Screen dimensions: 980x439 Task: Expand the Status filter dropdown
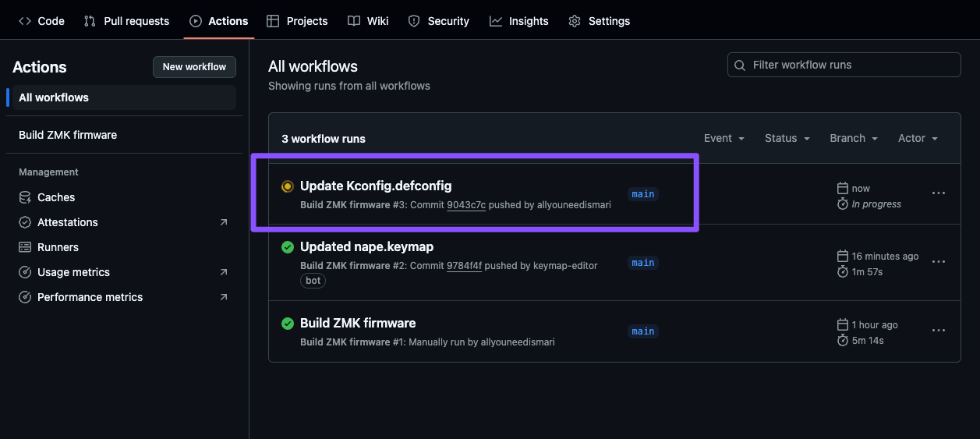(787, 138)
